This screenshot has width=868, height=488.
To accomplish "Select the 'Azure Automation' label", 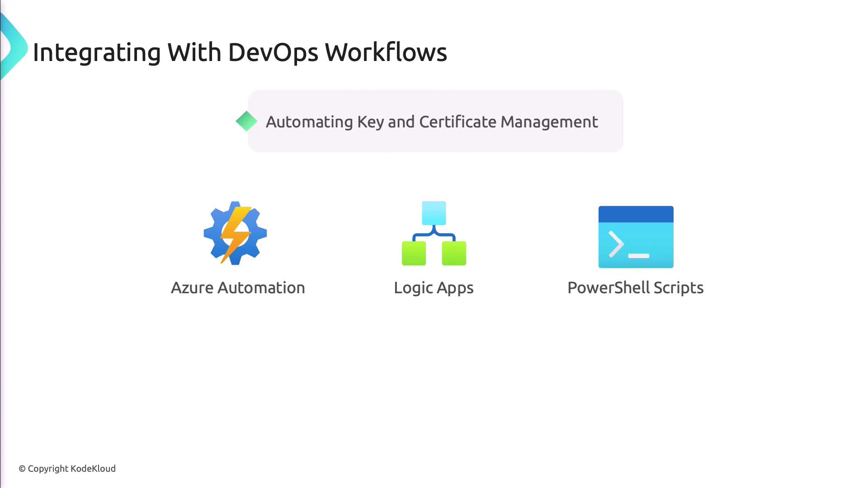I will [238, 288].
